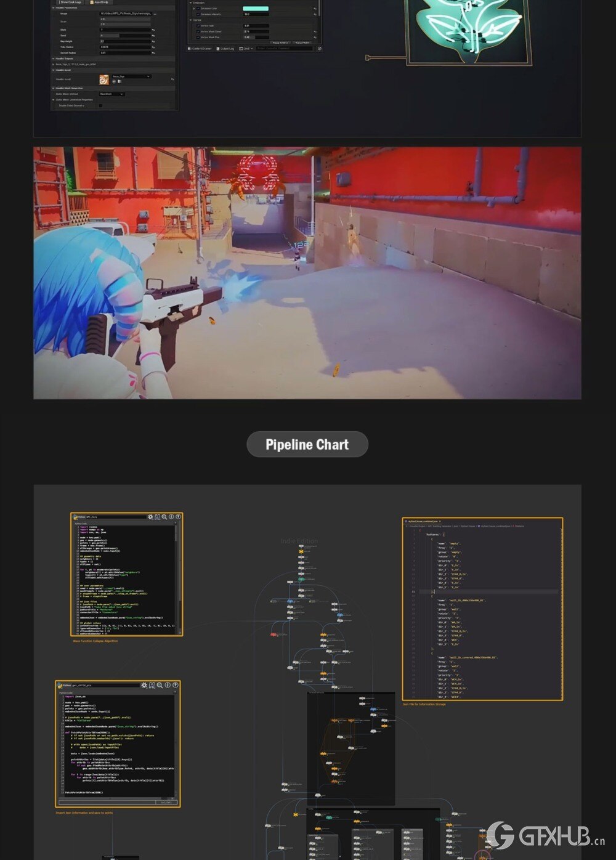Switch to the Output Log tab
This screenshot has width=616, height=860.
point(225,49)
